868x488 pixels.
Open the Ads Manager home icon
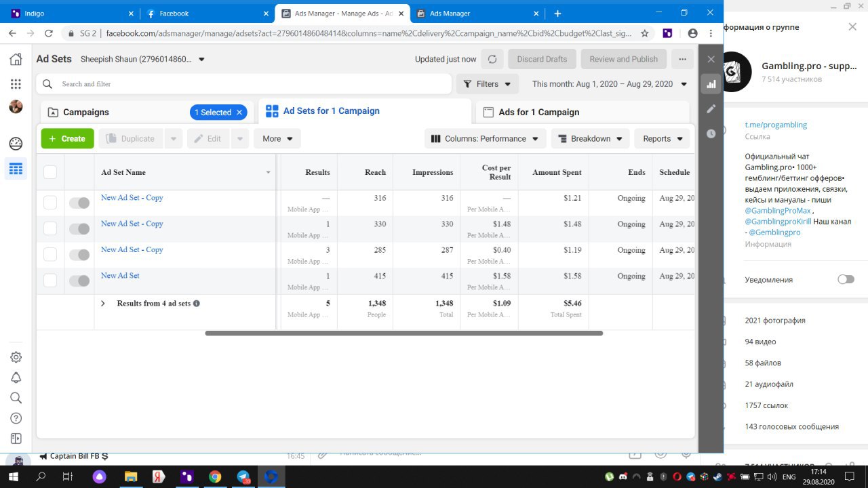16,60
